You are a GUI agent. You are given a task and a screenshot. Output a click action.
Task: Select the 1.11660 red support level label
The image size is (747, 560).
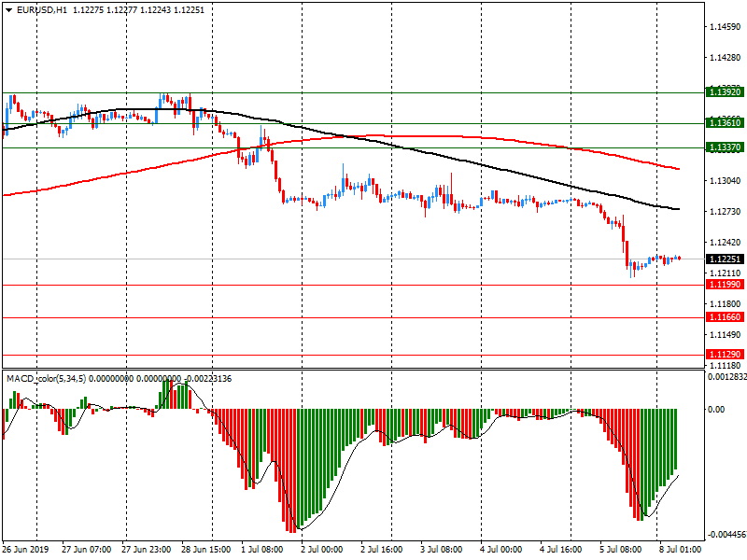point(726,317)
